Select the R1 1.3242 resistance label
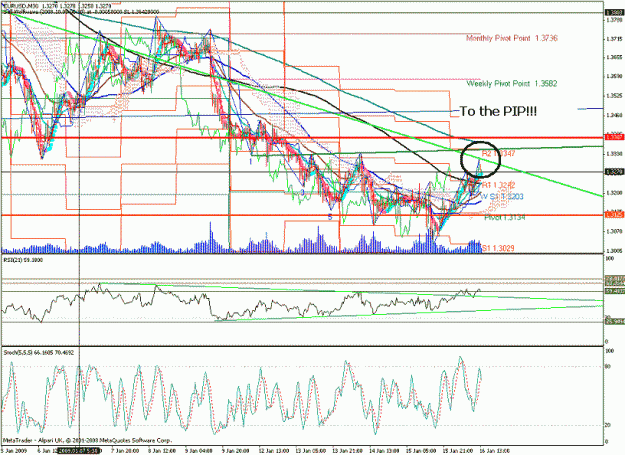Viewport: 625px width, 455px height. point(498,185)
